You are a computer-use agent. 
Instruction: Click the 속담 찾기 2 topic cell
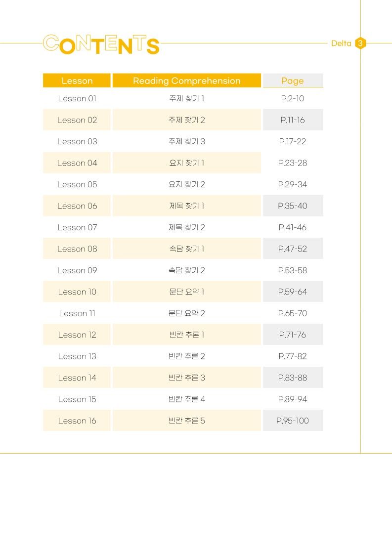[187, 270]
